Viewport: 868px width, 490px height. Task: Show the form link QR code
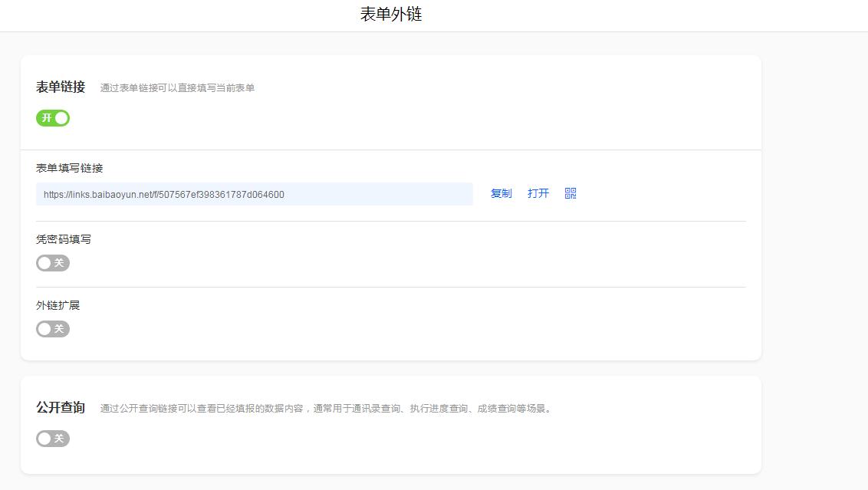point(570,193)
